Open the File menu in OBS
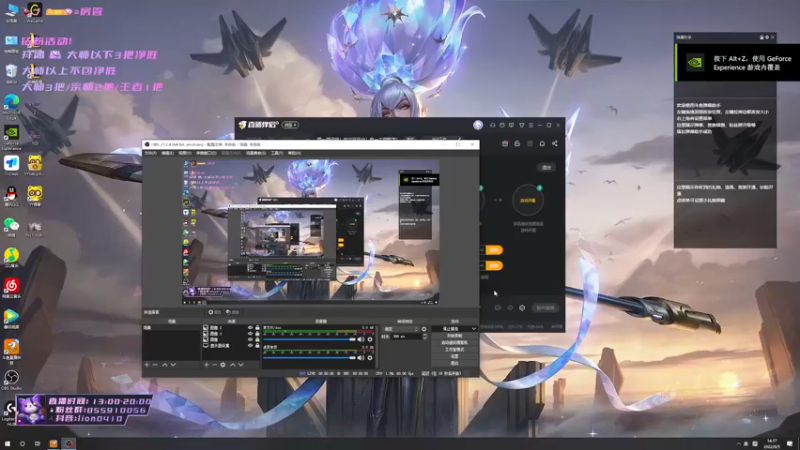 pyautogui.click(x=151, y=153)
